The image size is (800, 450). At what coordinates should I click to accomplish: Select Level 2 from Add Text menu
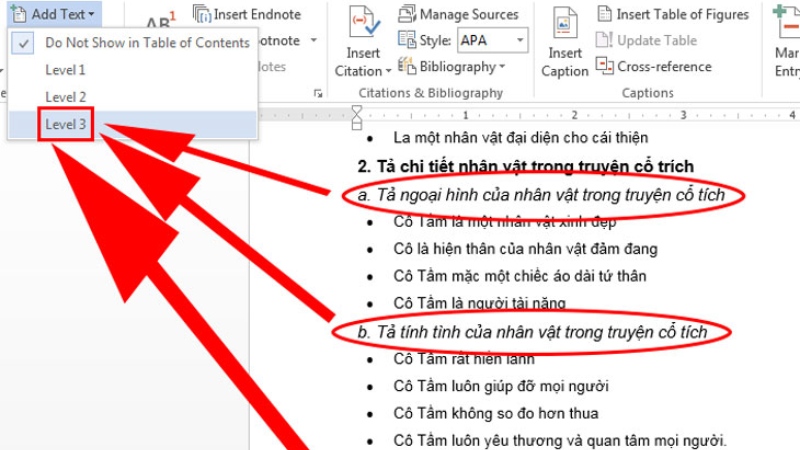[65, 97]
